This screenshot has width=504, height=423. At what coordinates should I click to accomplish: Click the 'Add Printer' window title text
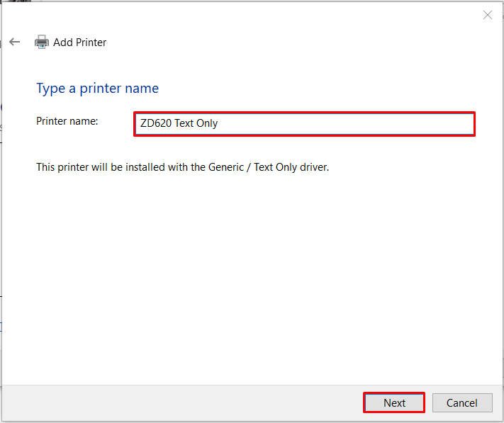coord(79,43)
